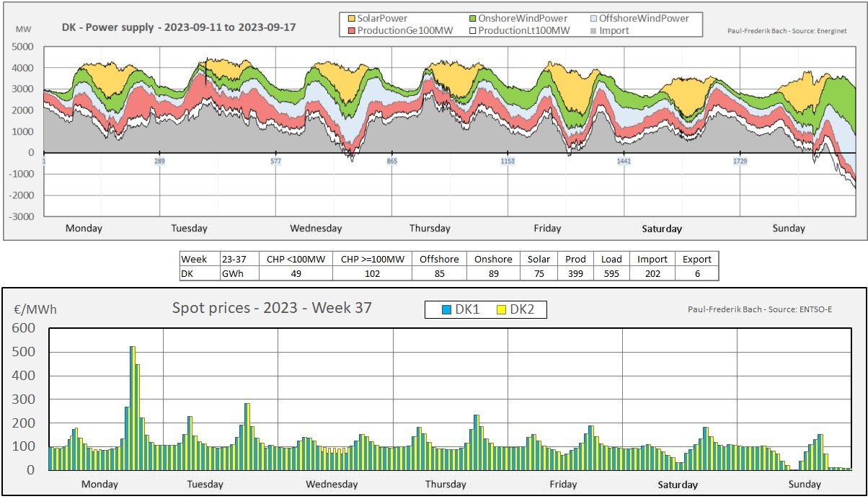Select the Import value 202 table cell
Image resolution: width=868 pixels, height=499 pixels.
[x=651, y=273]
